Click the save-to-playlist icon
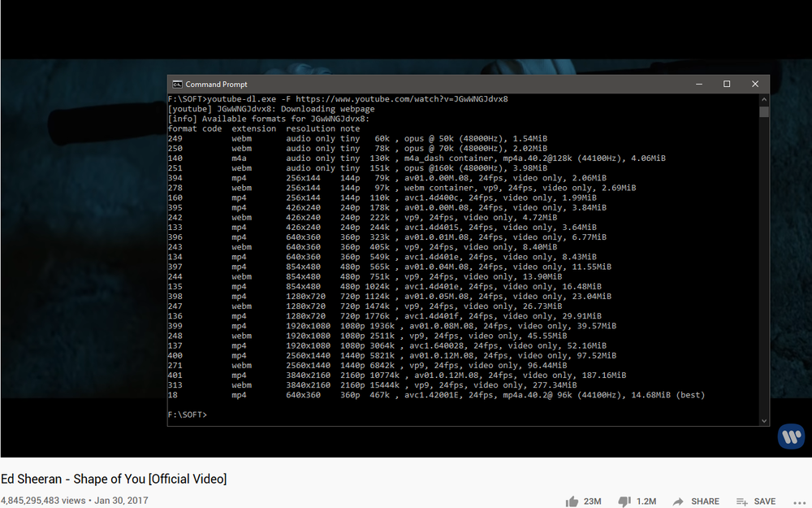812x508 pixels. point(741,501)
